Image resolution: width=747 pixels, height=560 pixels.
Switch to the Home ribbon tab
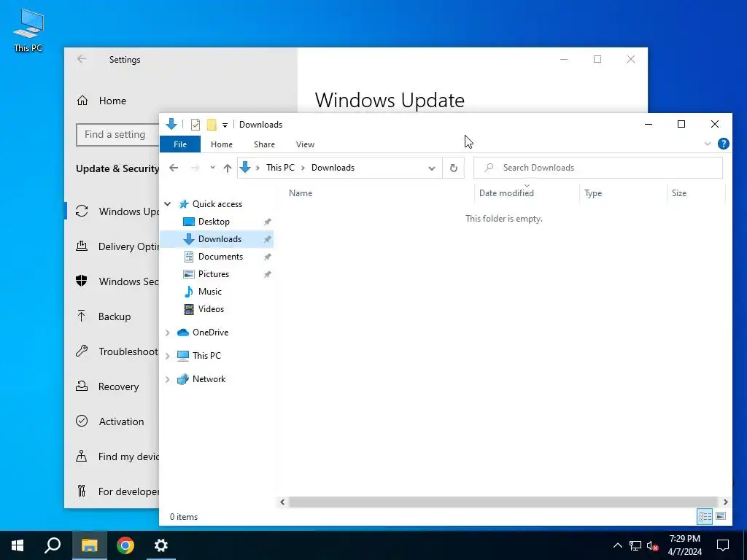pyautogui.click(x=222, y=144)
